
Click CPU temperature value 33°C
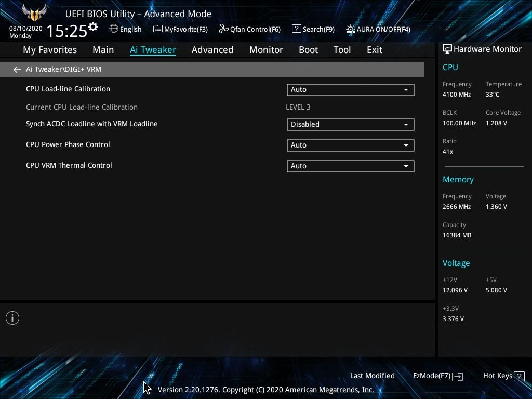tap(493, 95)
